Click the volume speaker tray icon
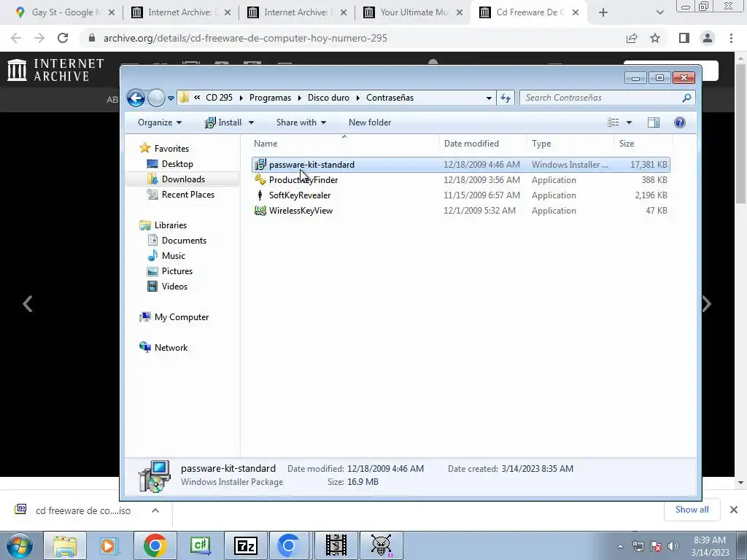 [x=673, y=547]
